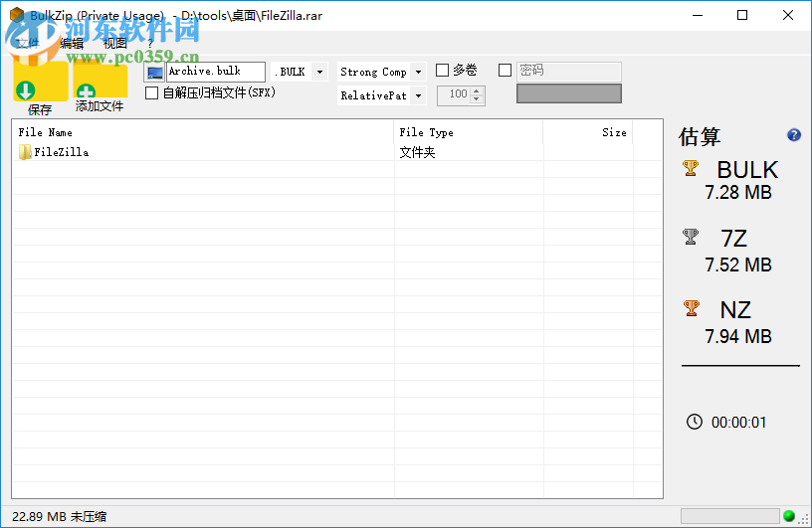Enable the self-extracting archive (SFX) checkbox
The height and width of the screenshot is (528, 812).
151,93
